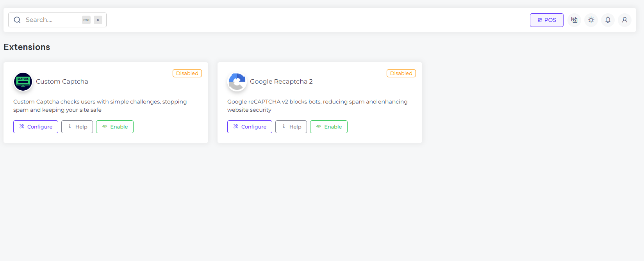Open the language translation icon

pyautogui.click(x=574, y=20)
